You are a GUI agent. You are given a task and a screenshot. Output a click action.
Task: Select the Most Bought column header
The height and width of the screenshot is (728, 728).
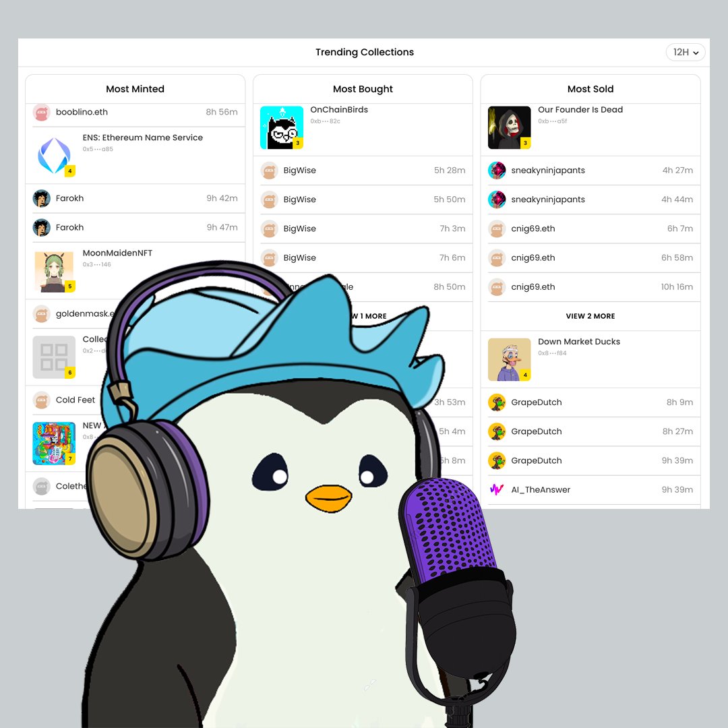pos(363,89)
